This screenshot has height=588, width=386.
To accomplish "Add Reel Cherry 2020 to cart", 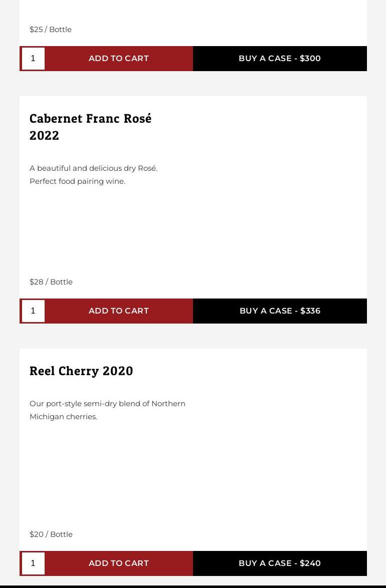I will pos(119,563).
